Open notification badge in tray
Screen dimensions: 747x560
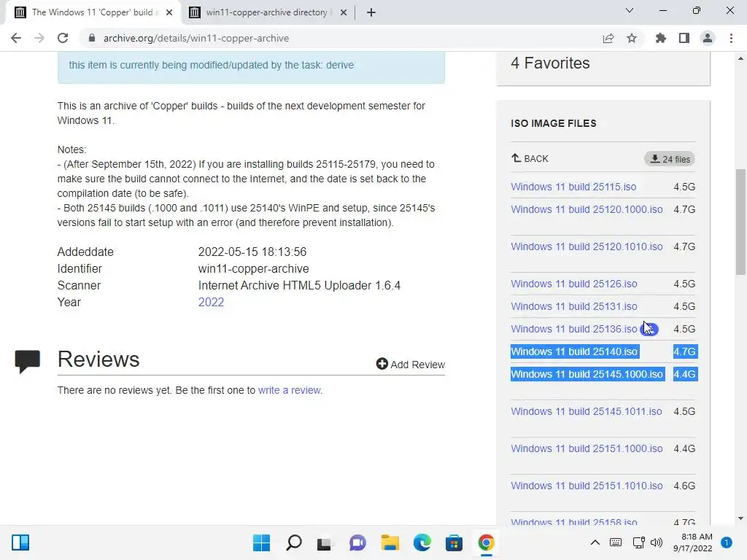tap(727, 542)
